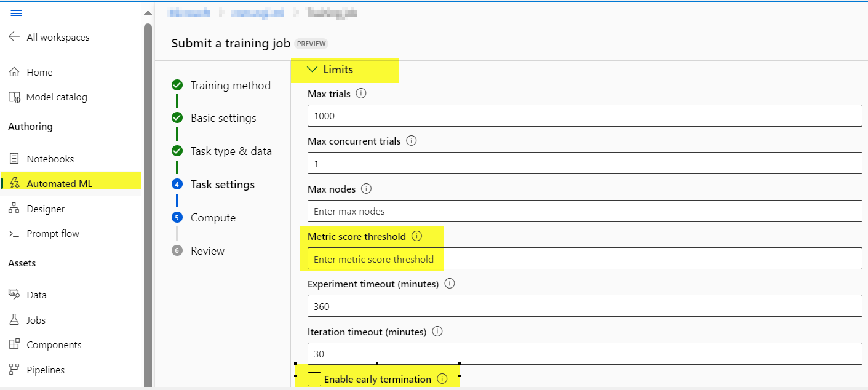Click the Task type & data checkmark

tap(177, 151)
